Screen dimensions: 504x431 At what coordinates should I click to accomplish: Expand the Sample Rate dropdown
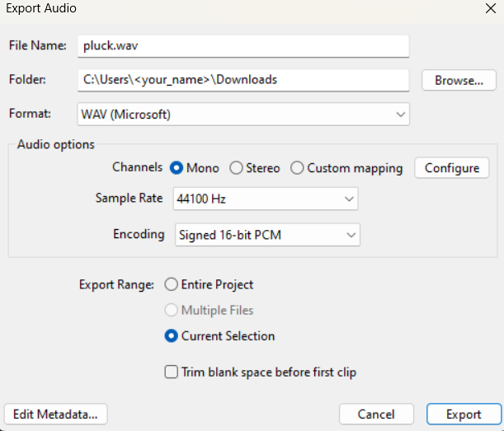coord(265,199)
